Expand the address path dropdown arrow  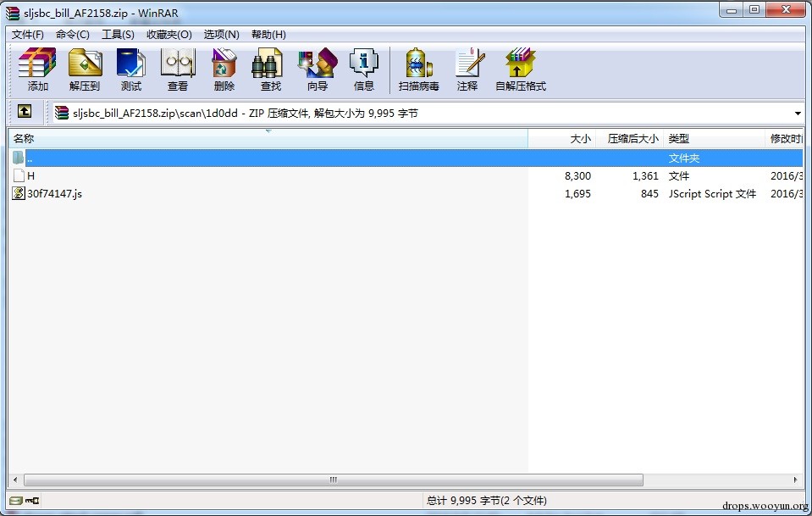pos(798,113)
